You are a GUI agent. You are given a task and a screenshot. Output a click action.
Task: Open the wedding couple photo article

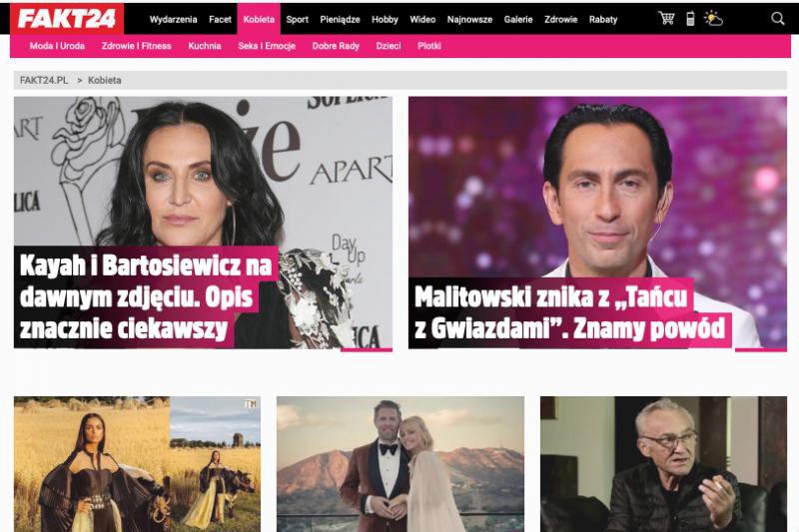[400, 464]
